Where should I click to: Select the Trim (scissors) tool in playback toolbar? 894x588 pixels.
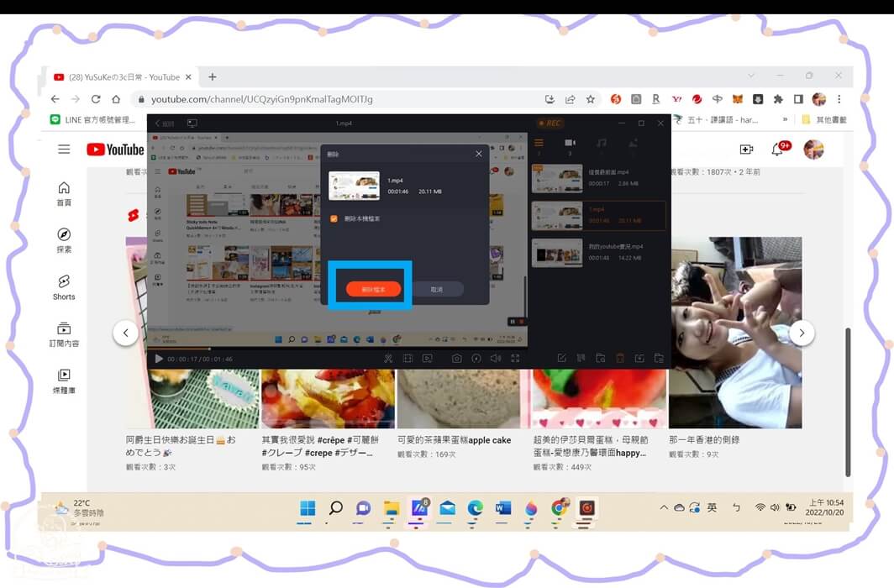[x=388, y=357]
